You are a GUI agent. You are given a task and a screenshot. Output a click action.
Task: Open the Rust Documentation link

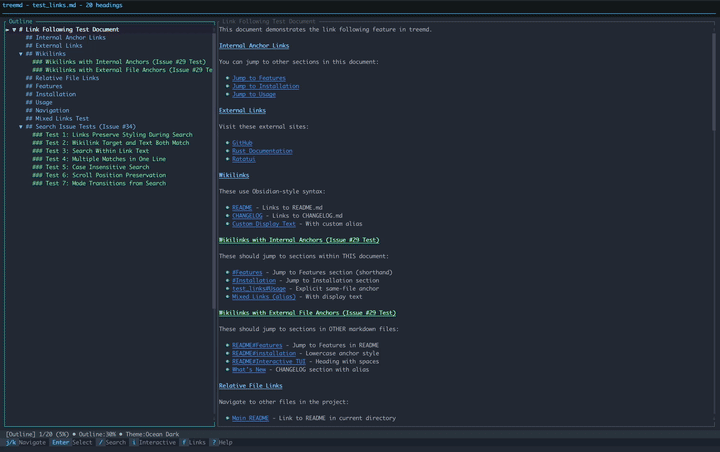click(262, 151)
